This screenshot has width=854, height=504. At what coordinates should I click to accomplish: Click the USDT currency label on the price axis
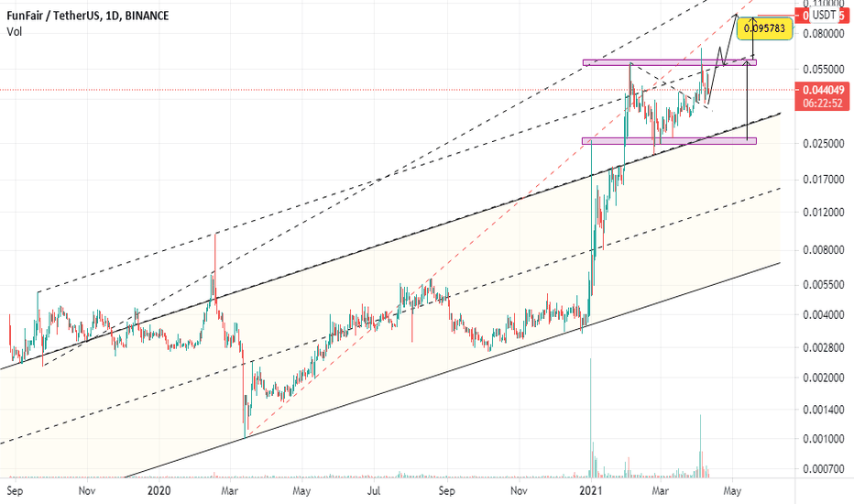click(824, 15)
